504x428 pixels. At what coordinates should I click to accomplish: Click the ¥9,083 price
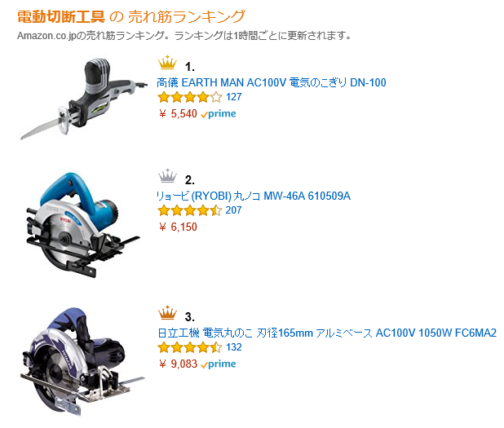click(178, 364)
